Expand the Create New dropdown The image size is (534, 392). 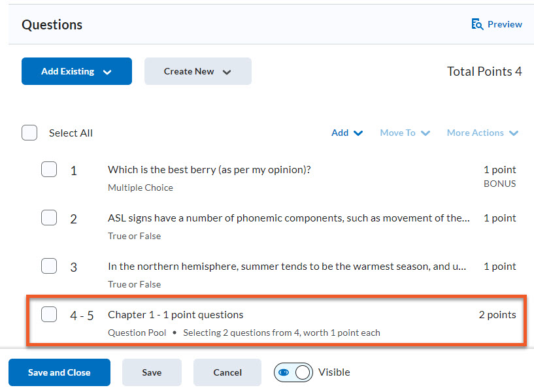(197, 71)
